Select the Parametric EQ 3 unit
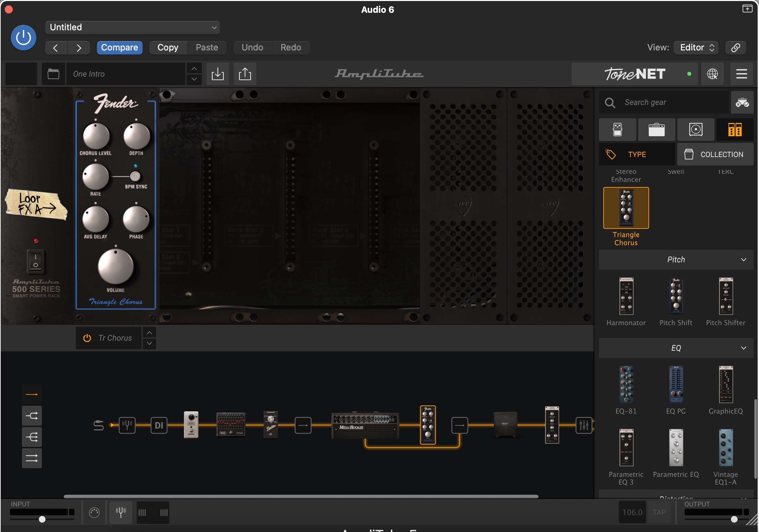 click(626, 448)
